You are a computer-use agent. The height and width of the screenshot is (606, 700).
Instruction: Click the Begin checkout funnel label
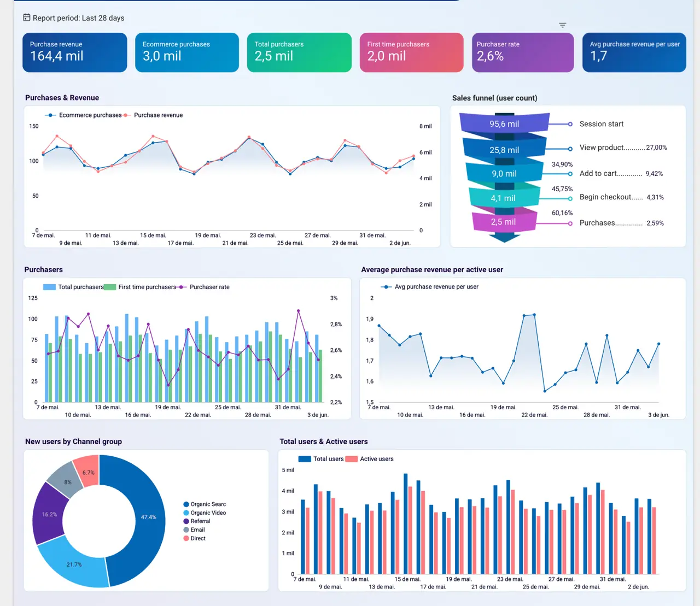(605, 197)
